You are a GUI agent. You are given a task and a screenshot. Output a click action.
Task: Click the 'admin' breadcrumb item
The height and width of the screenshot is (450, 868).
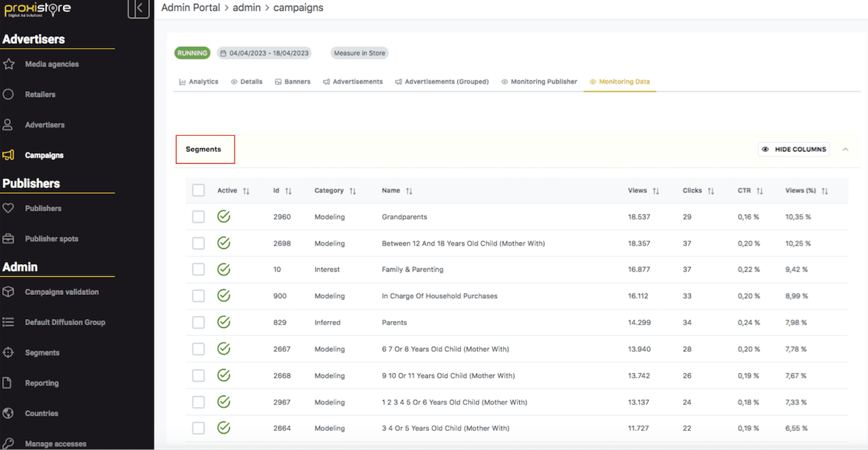point(247,8)
